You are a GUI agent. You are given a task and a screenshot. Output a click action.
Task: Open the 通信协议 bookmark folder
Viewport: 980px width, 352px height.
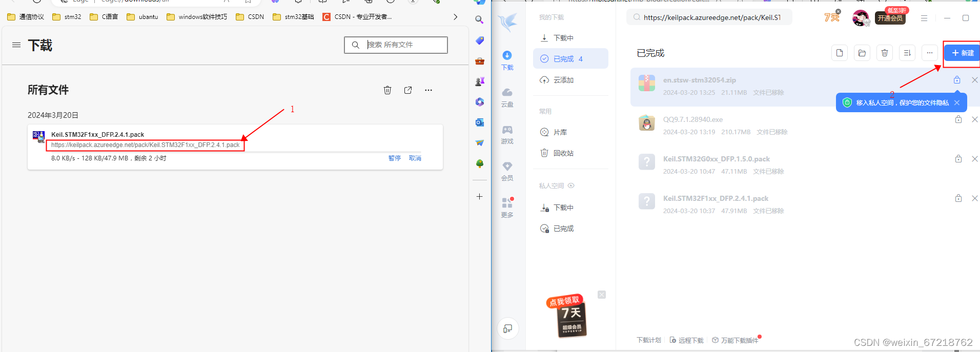pyautogui.click(x=26, y=17)
